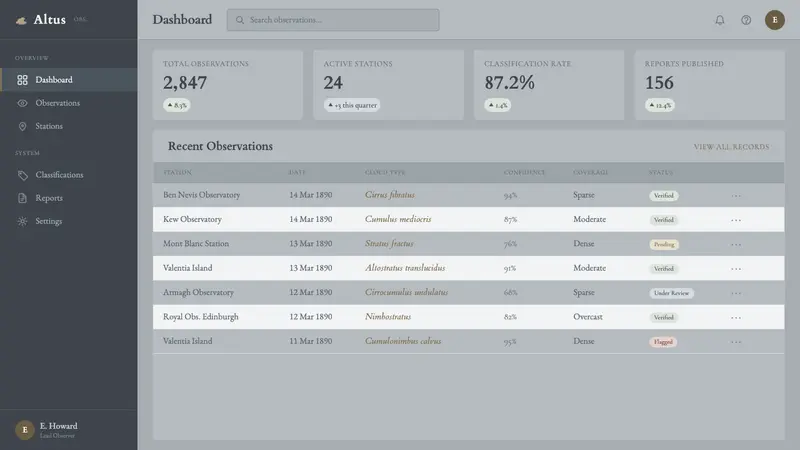Click the Classifications tag icon
This screenshot has width=800, height=450.
coord(22,175)
